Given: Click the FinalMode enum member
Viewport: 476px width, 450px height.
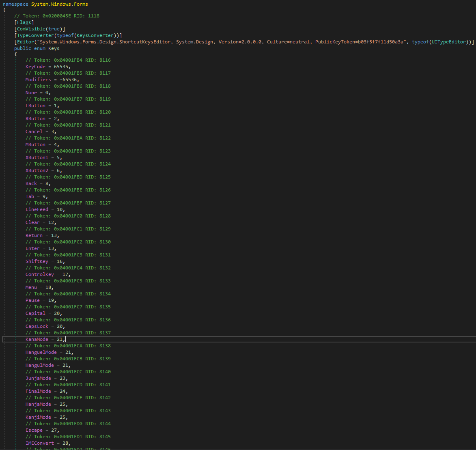Looking at the screenshot, I should pyautogui.click(x=38, y=391).
